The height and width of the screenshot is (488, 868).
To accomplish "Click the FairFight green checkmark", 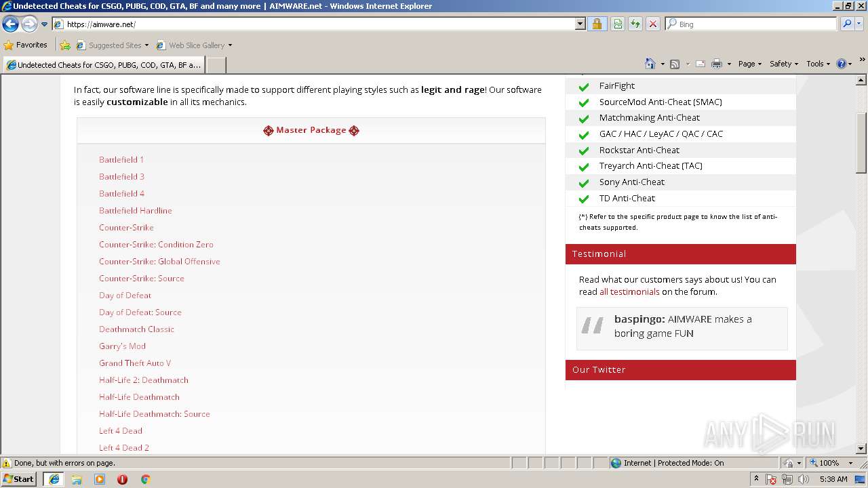I will click(583, 86).
